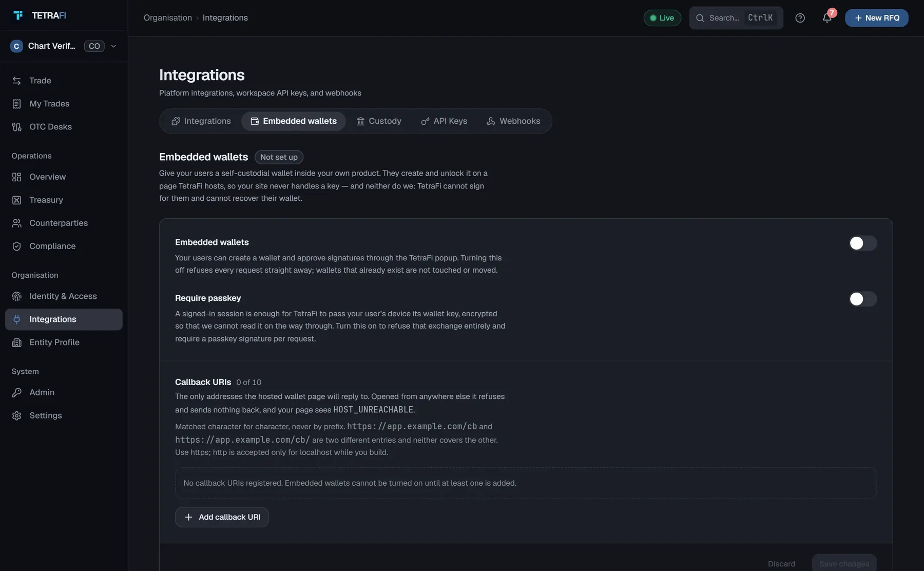Enable the Embedded wallets toggle
Viewport: 924px width, 571px height.
tap(862, 243)
